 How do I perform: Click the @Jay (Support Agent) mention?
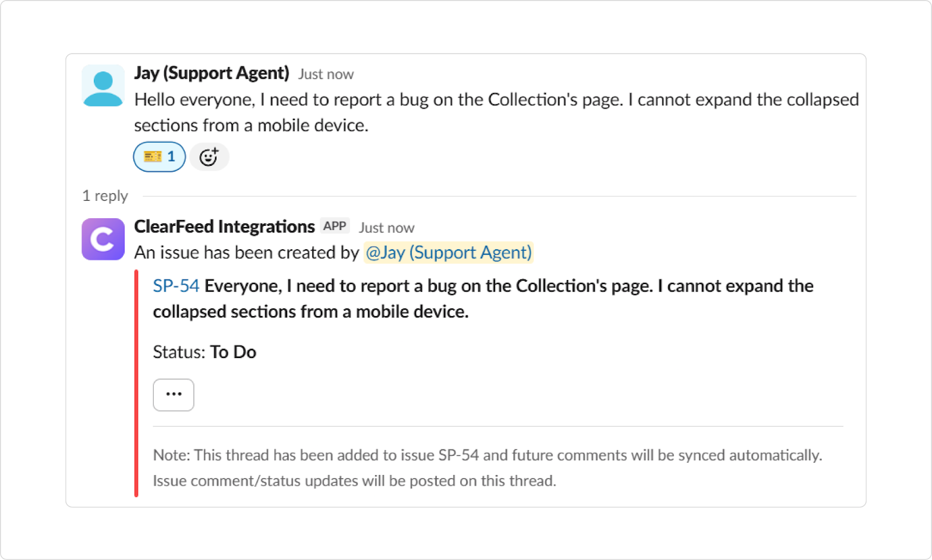coord(449,253)
